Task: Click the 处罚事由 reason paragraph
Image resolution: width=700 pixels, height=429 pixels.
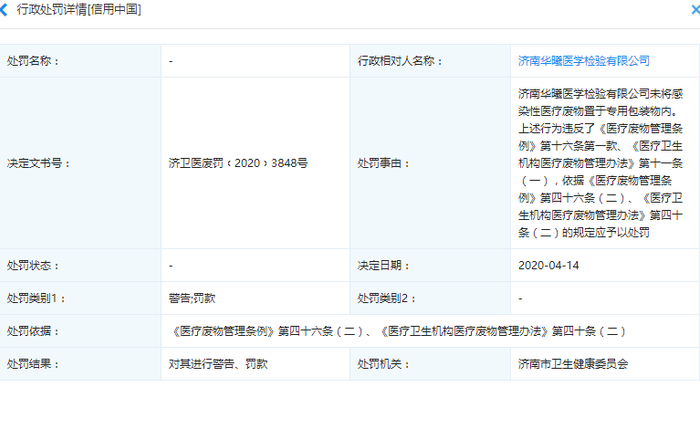Action: click(x=600, y=163)
